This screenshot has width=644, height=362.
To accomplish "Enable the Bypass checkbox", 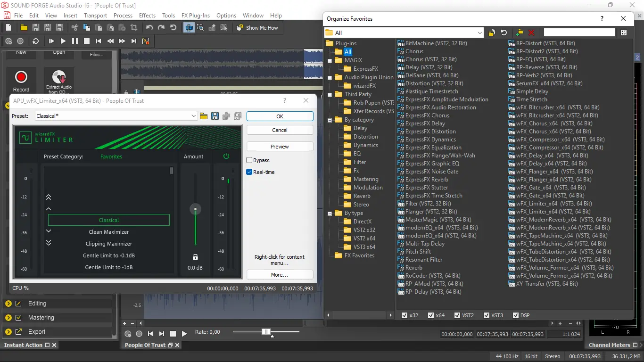I will tap(249, 160).
